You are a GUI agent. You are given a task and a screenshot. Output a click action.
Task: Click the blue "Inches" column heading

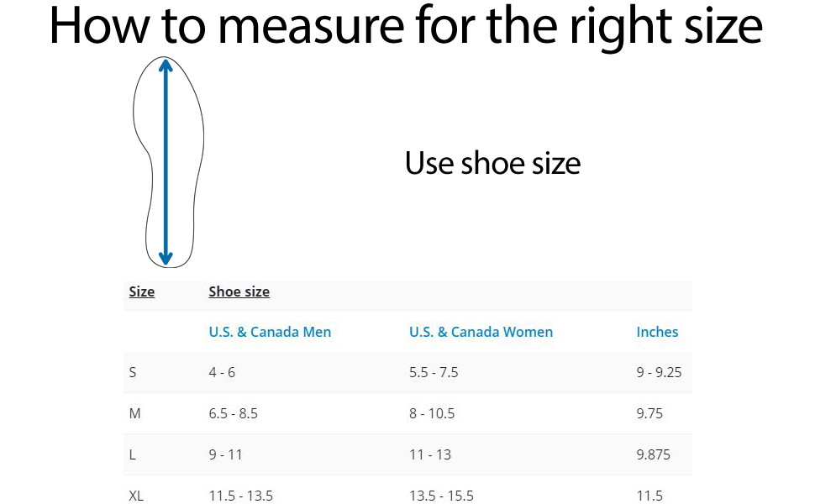[657, 332]
